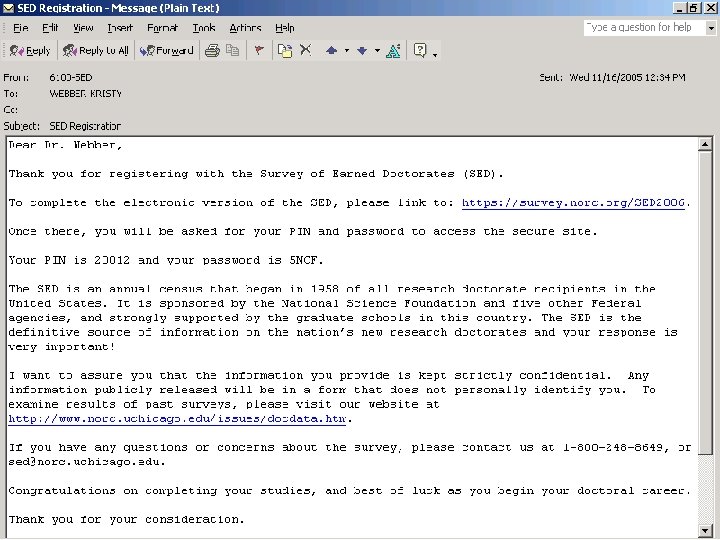Open the Help question mark icon
This screenshot has width=720, height=540.
[420, 50]
